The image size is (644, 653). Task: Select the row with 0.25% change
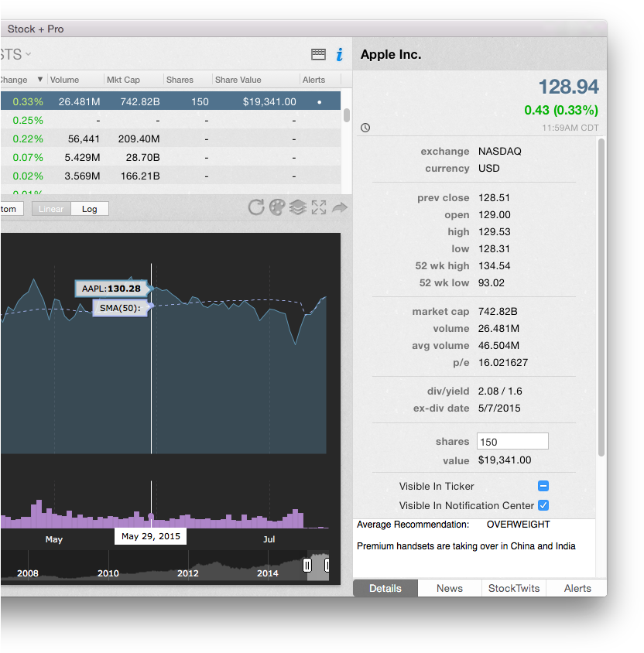tap(170, 120)
